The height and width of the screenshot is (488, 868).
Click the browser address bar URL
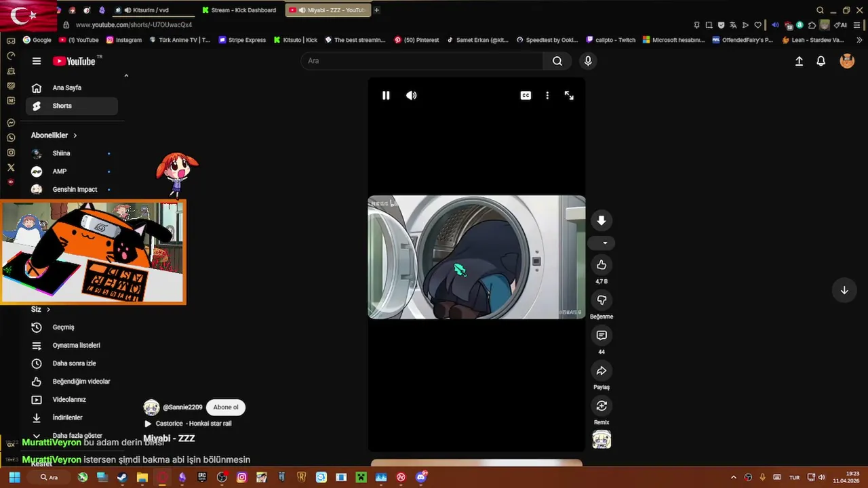tap(134, 25)
